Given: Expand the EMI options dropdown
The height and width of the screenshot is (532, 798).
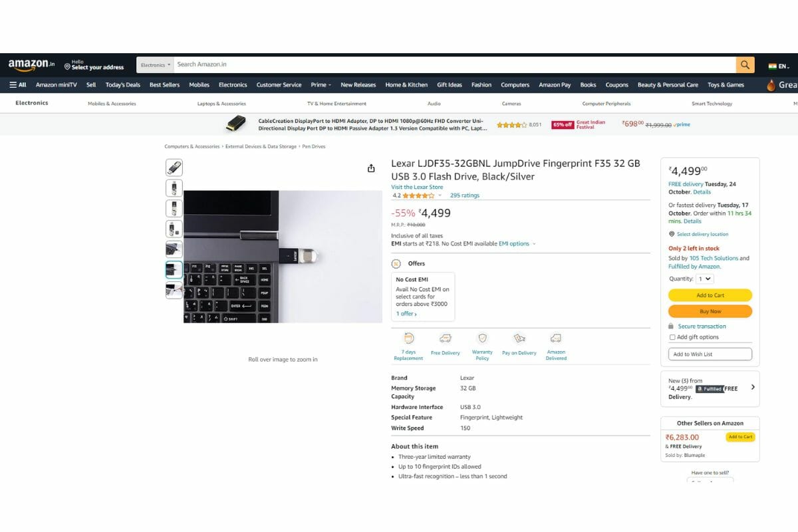Looking at the screenshot, I should (x=517, y=244).
